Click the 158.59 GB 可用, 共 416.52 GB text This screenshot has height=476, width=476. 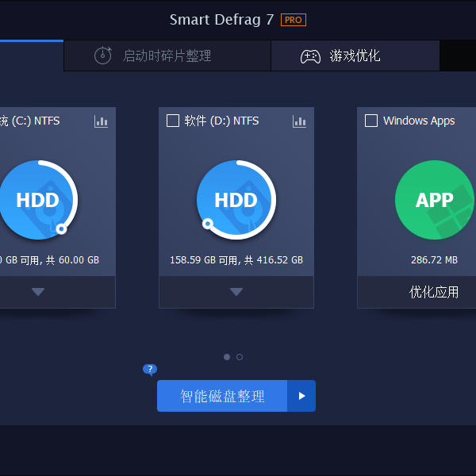coord(236,260)
